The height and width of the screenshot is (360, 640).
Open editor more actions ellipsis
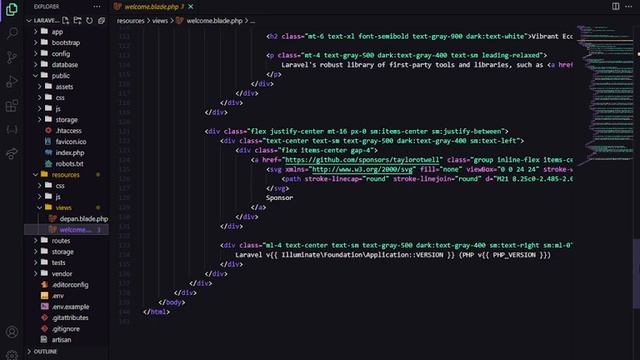[629, 6]
